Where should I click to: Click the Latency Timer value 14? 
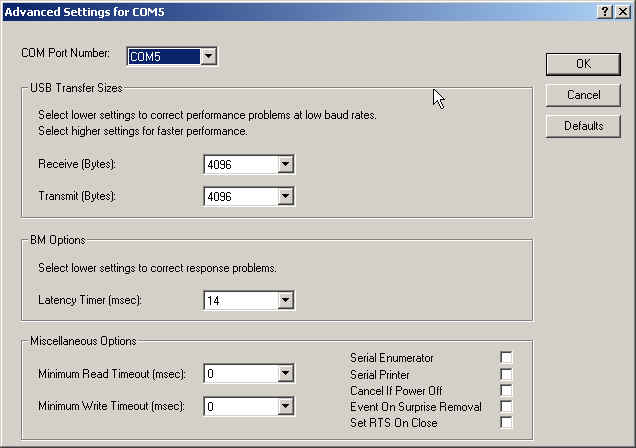241,300
